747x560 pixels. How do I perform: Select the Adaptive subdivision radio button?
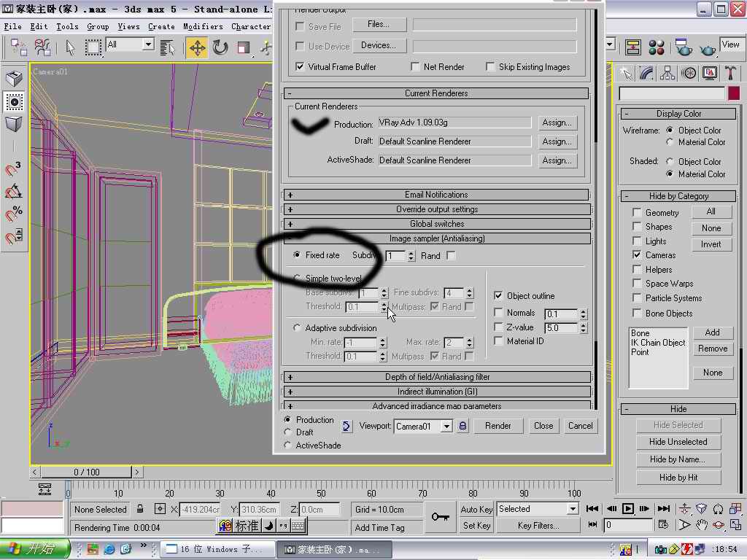coord(297,328)
